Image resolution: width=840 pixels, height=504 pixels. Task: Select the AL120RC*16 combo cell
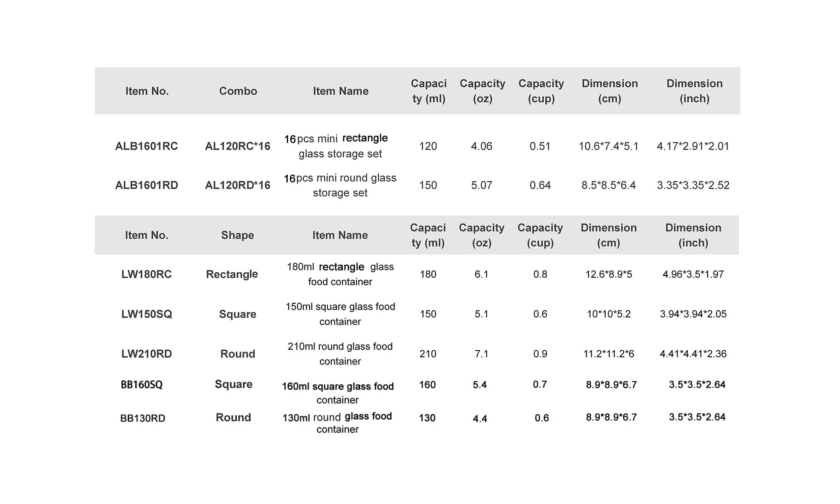coord(238,146)
